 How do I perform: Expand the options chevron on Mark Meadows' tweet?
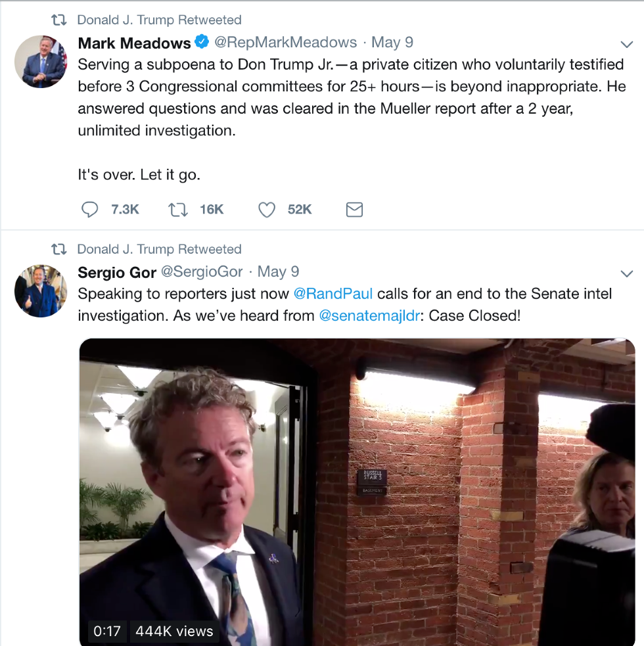click(626, 44)
